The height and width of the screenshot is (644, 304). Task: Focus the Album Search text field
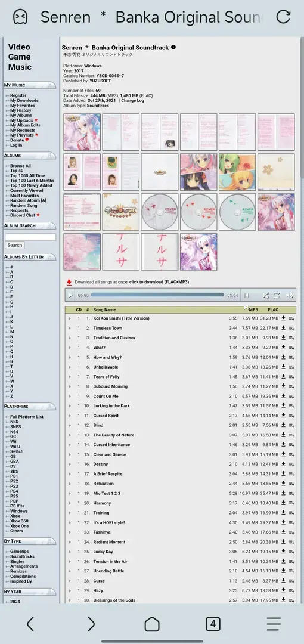point(30,237)
